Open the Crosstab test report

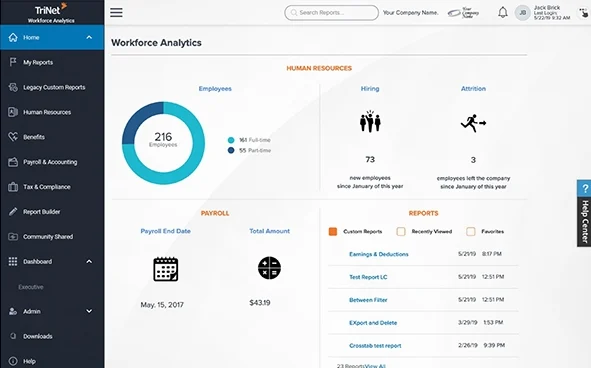(x=375, y=346)
